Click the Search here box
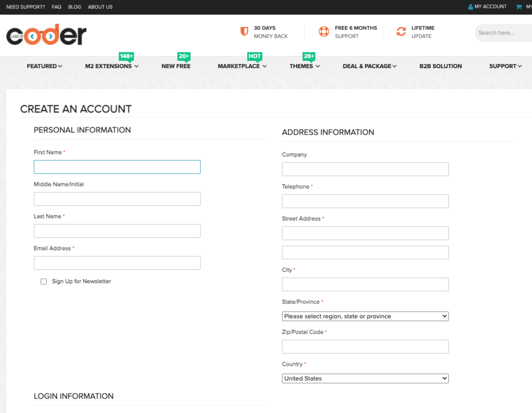Screen dimensions: 532x413 click(x=501, y=33)
